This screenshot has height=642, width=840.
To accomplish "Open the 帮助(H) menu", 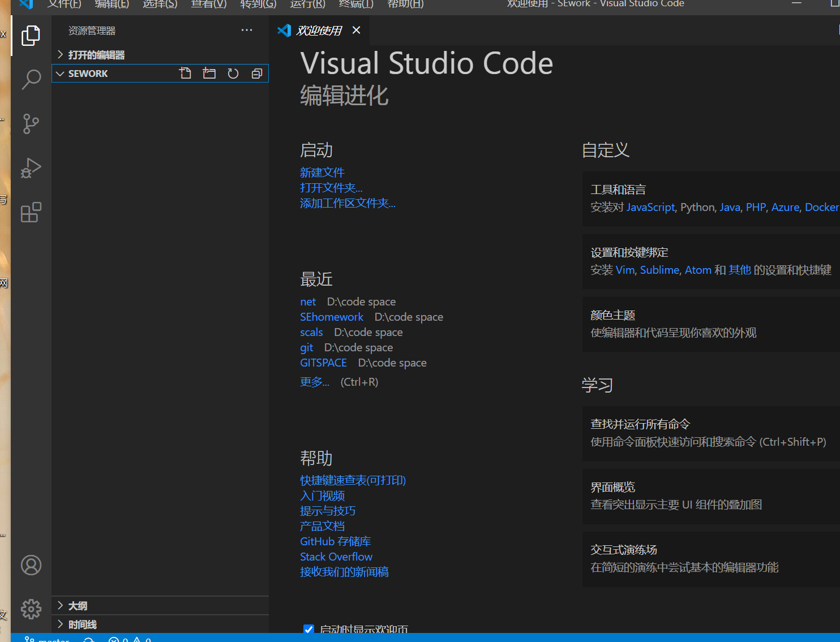I will point(405,4).
